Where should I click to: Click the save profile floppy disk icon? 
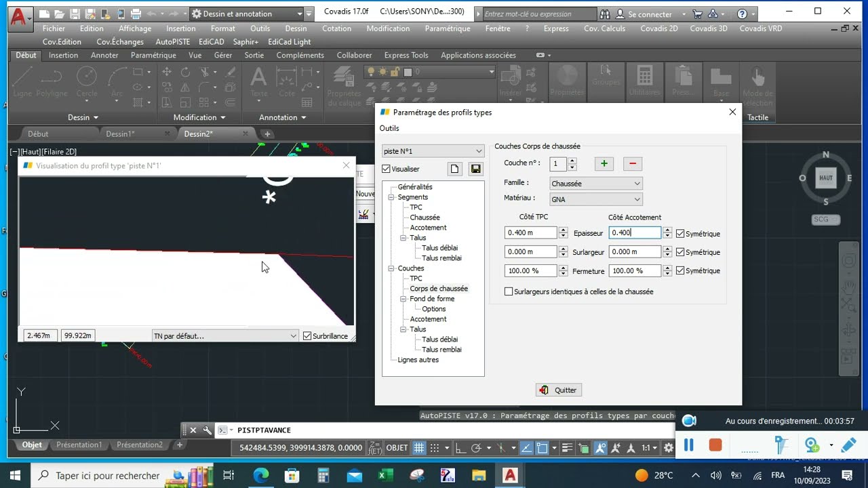[475, 169]
